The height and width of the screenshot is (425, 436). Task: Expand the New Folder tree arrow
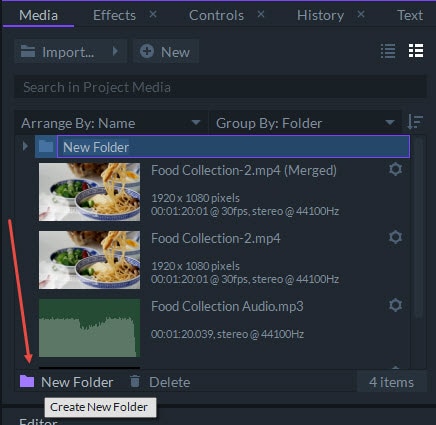(x=25, y=146)
